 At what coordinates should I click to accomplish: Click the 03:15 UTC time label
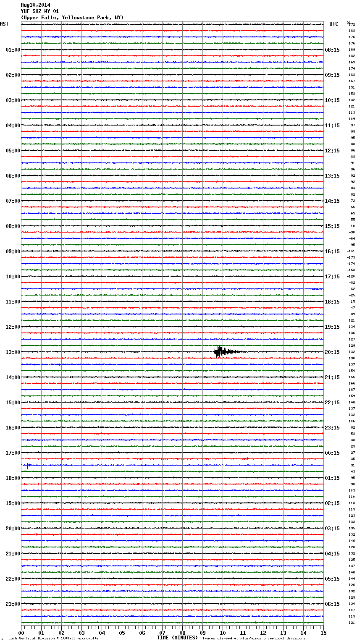pos(332,529)
